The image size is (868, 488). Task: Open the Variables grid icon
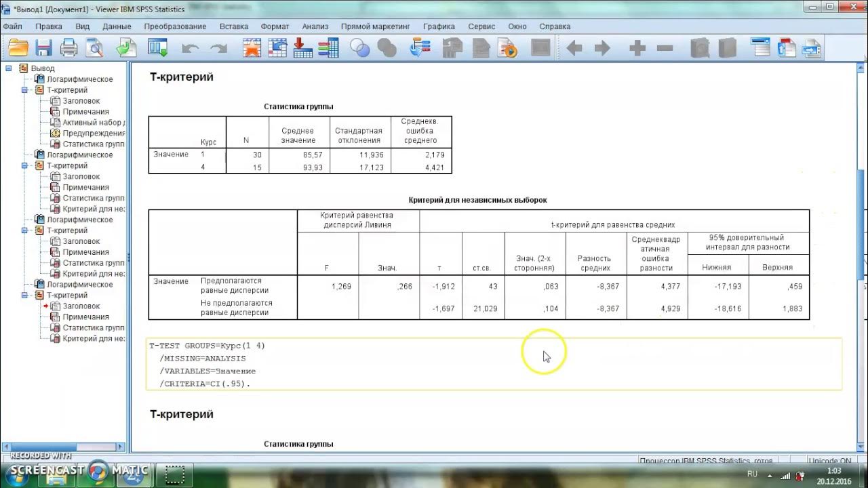tap(328, 48)
